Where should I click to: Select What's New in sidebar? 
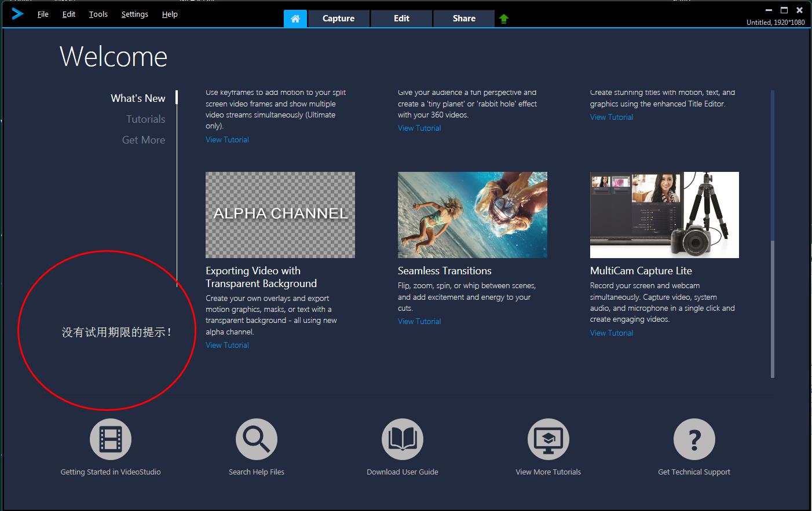(x=138, y=98)
